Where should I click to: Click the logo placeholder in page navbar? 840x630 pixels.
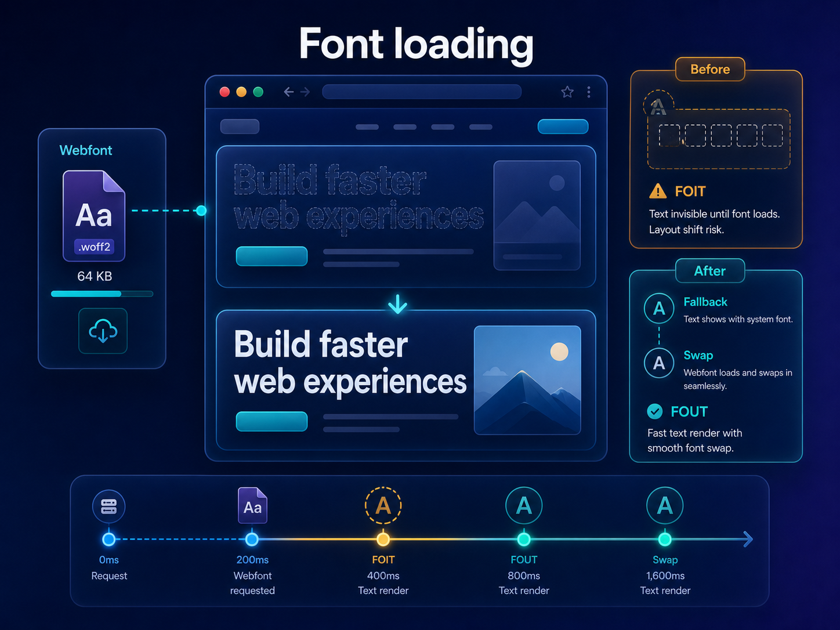[240, 126]
